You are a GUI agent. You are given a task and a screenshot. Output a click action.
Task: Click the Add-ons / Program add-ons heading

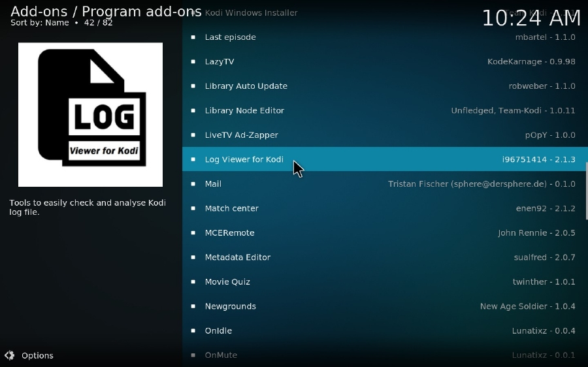tap(106, 11)
